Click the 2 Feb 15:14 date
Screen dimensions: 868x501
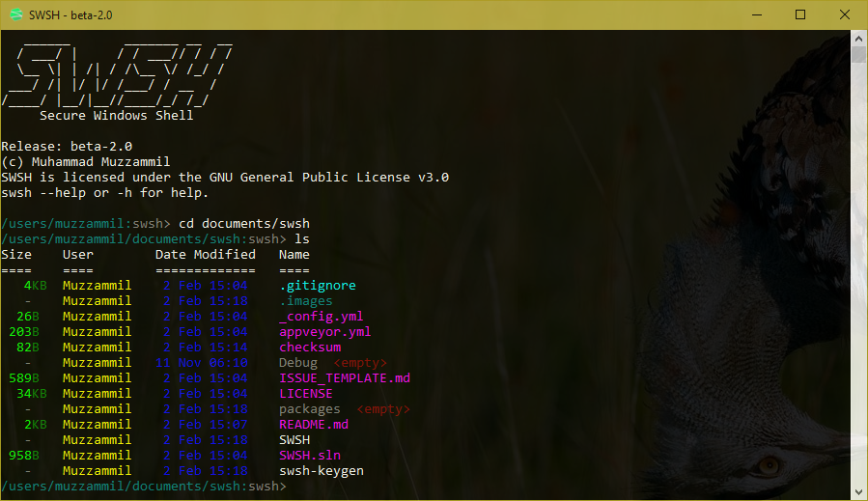click(206, 348)
